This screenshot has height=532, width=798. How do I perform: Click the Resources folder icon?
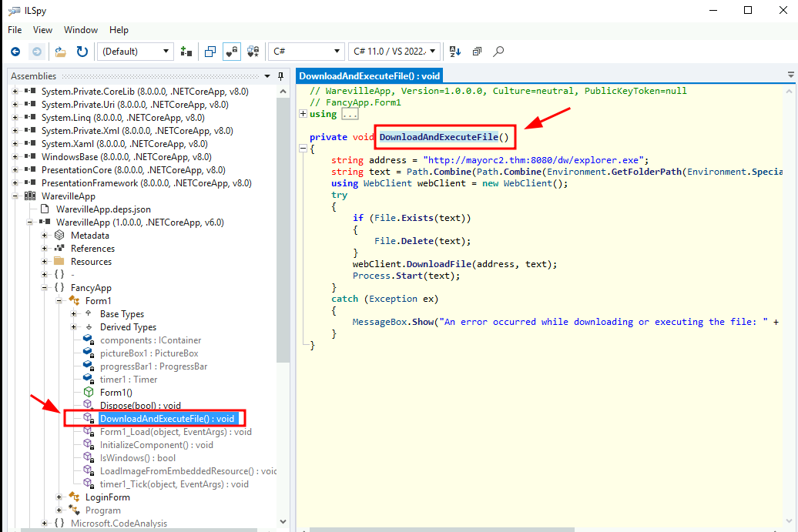click(x=59, y=262)
